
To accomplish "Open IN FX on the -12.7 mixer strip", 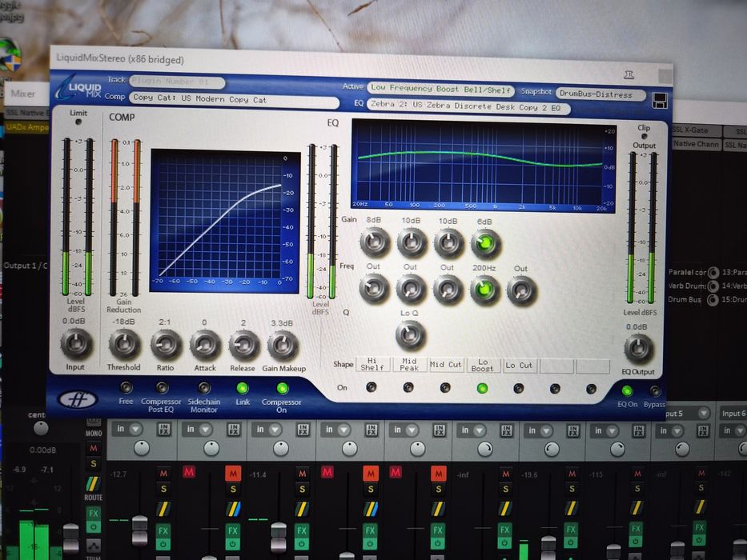I will 164,430.
